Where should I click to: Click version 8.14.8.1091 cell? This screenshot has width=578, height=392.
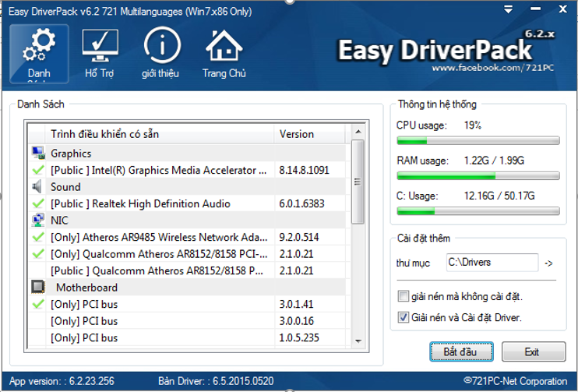click(304, 170)
